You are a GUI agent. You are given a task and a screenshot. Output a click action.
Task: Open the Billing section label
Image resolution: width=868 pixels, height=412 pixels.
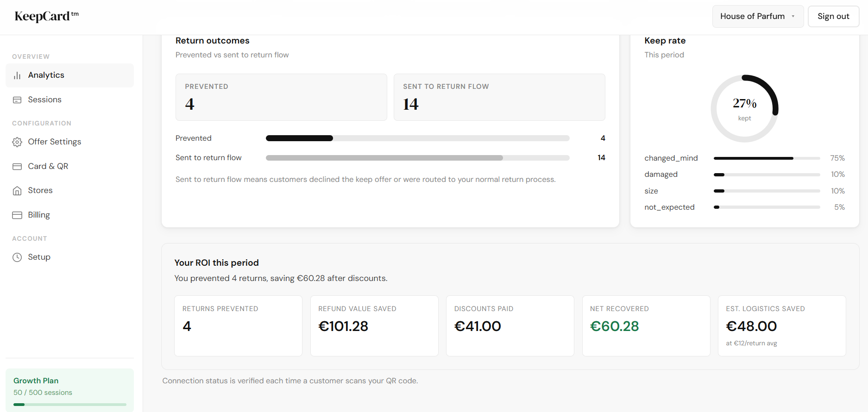39,215
